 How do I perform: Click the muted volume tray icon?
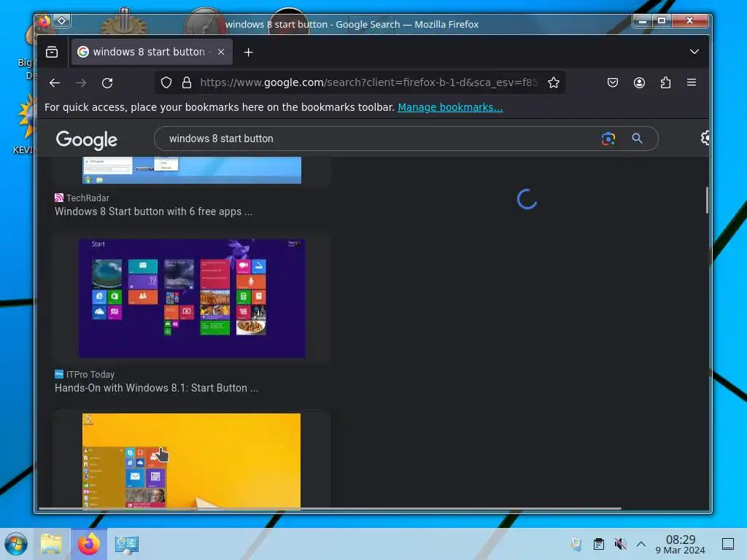(620, 544)
